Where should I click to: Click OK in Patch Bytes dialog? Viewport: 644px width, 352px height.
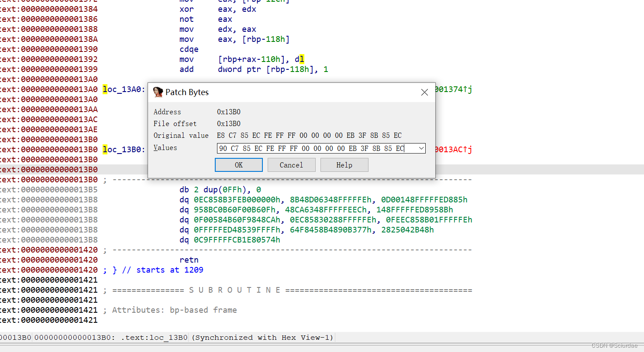tap(238, 165)
